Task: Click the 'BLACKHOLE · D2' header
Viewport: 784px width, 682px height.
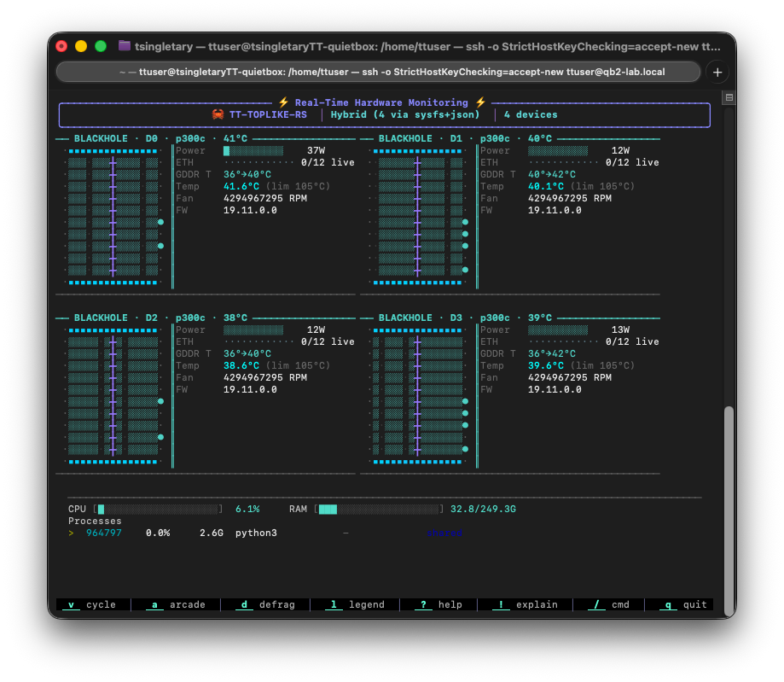Action: 115,318
